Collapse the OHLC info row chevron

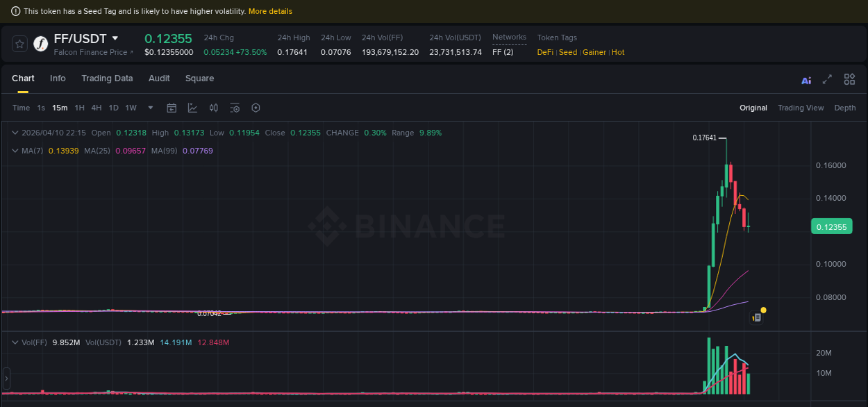(x=15, y=132)
